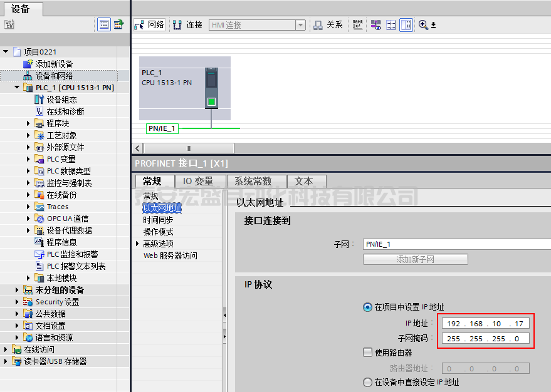551x392 pixels.
Task: Click the network view horizontal scrollbar thumb
Action: click(x=189, y=148)
